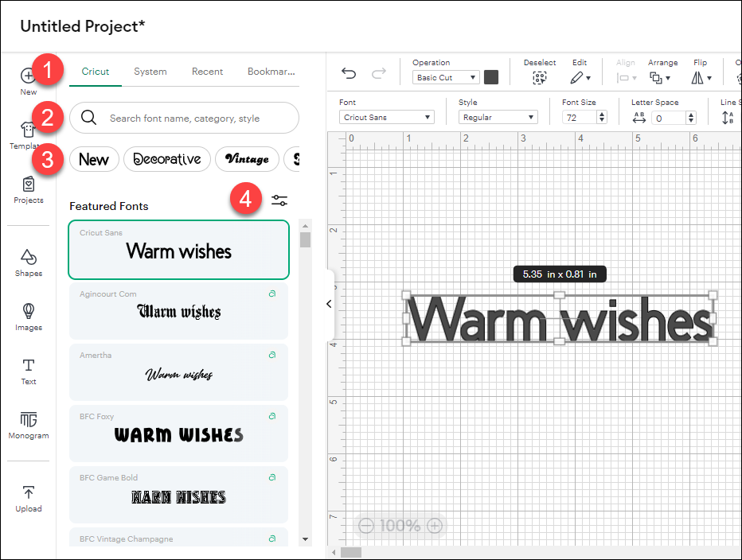The width and height of the screenshot is (742, 560).
Task: Open the Upload panel
Action: pyautogui.click(x=29, y=499)
